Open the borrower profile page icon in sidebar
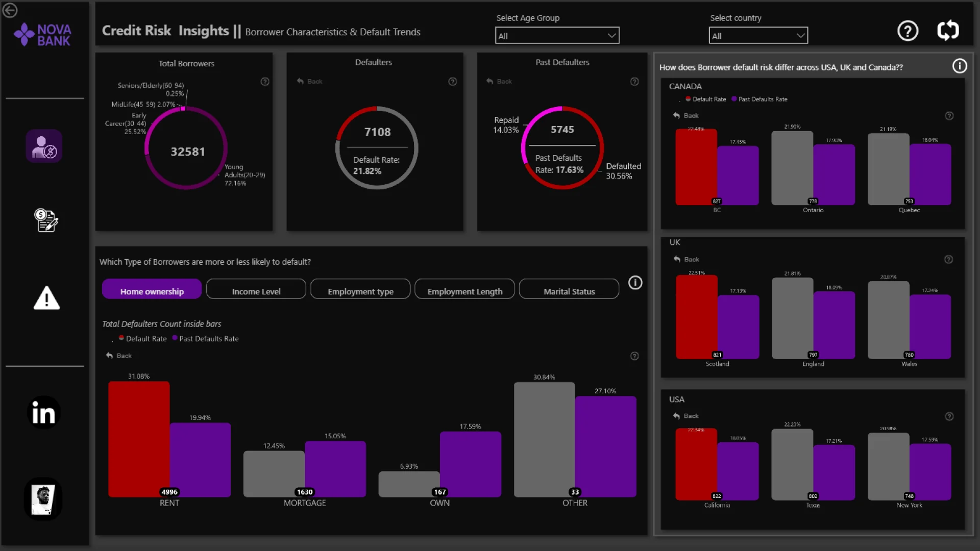This screenshot has height=551, width=980. [x=44, y=146]
